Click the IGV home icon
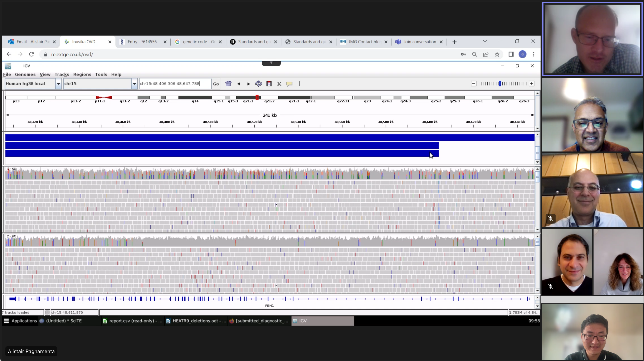The height and width of the screenshot is (361, 644). [x=228, y=83]
